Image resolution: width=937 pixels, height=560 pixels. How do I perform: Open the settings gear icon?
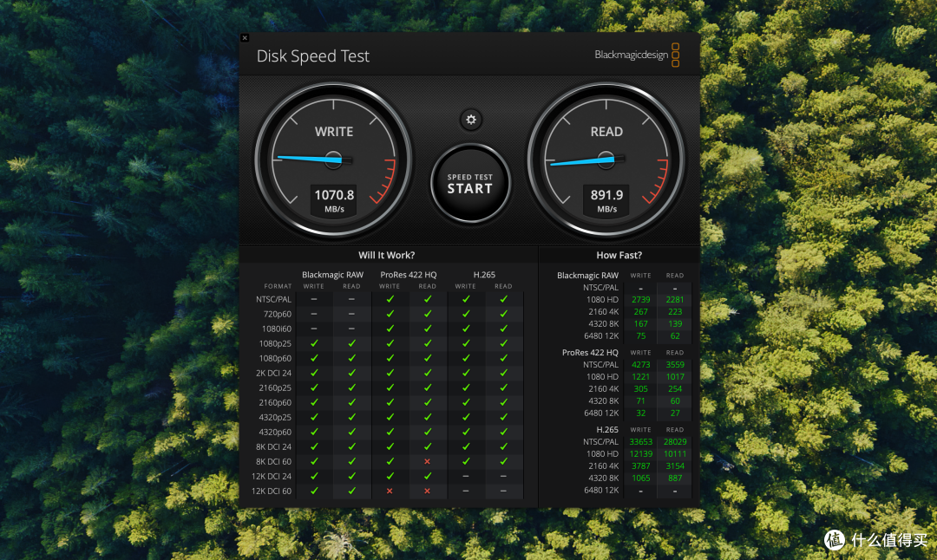coord(471,120)
